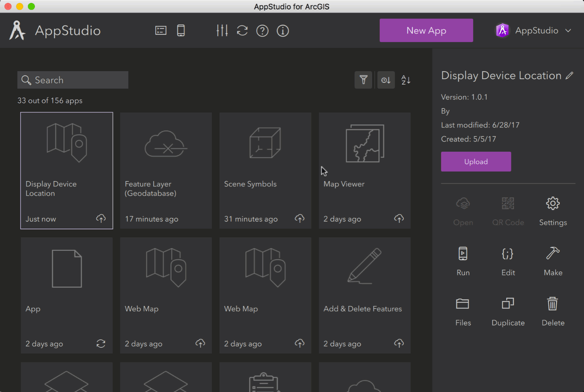Toggle alphabetical A-Z sort icon
Image resolution: width=584 pixels, height=392 pixels.
(x=406, y=80)
